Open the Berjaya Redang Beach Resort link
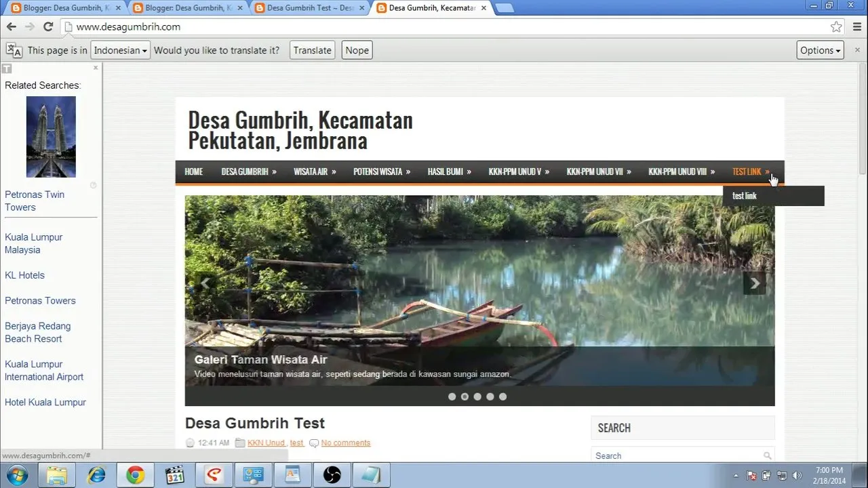The image size is (868, 488). pos(37,332)
